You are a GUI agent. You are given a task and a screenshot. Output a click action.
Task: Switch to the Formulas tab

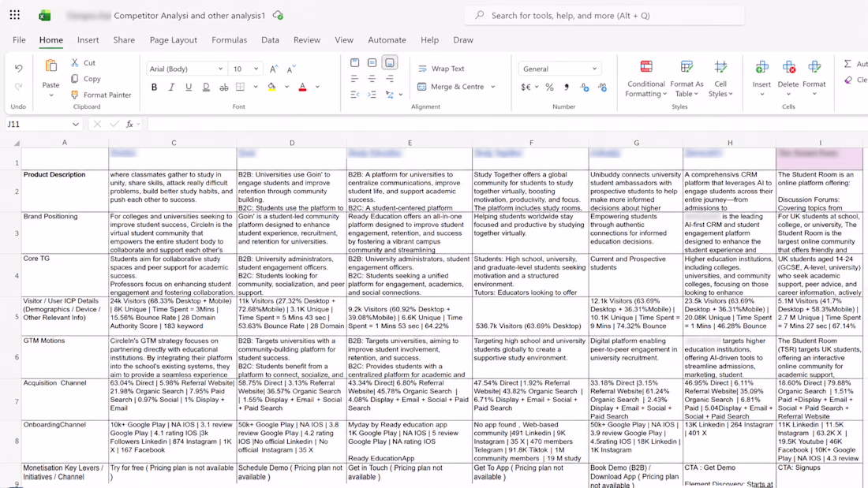[229, 40]
